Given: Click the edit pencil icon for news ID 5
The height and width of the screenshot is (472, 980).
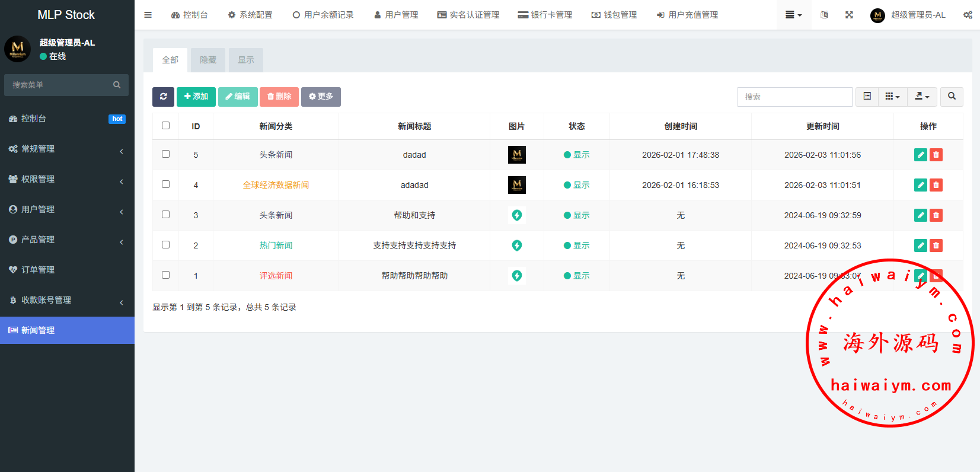Looking at the screenshot, I should (920, 155).
